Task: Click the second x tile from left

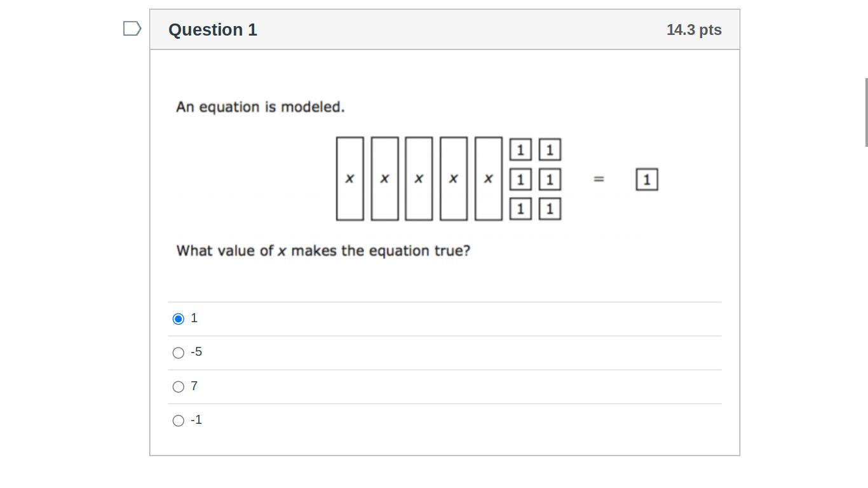Action: [384, 179]
